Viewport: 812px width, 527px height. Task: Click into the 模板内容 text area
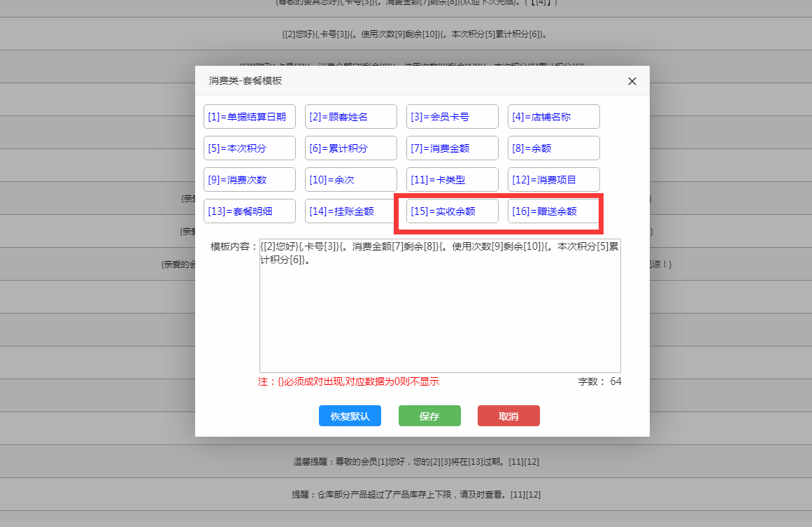pos(440,306)
